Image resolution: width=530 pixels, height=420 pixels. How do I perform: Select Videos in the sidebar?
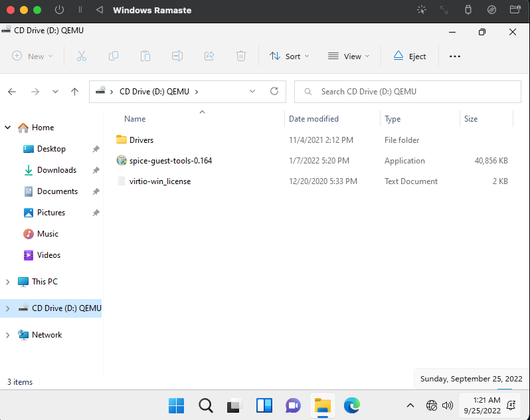(x=48, y=255)
